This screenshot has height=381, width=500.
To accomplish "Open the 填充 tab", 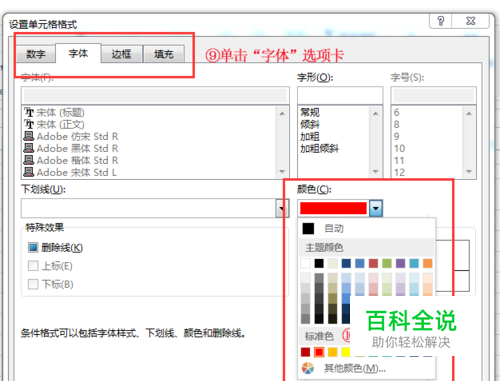I will pos(164,54).
